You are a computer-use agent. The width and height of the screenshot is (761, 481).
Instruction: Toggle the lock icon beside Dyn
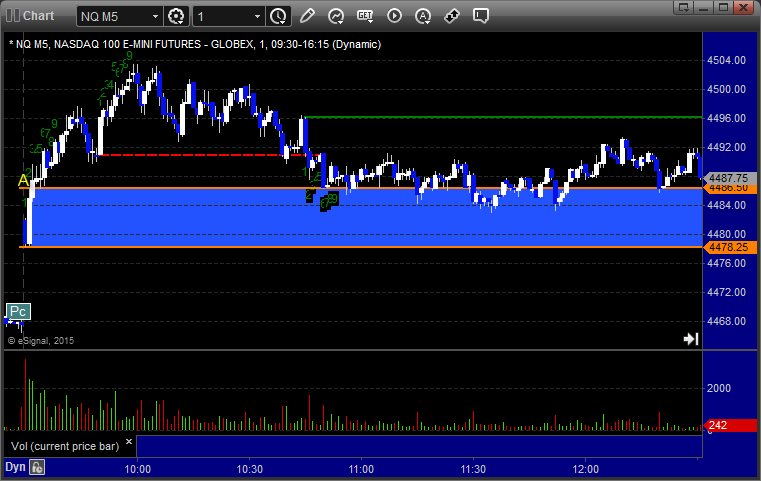pyautogui.click(x=37, y=467)
